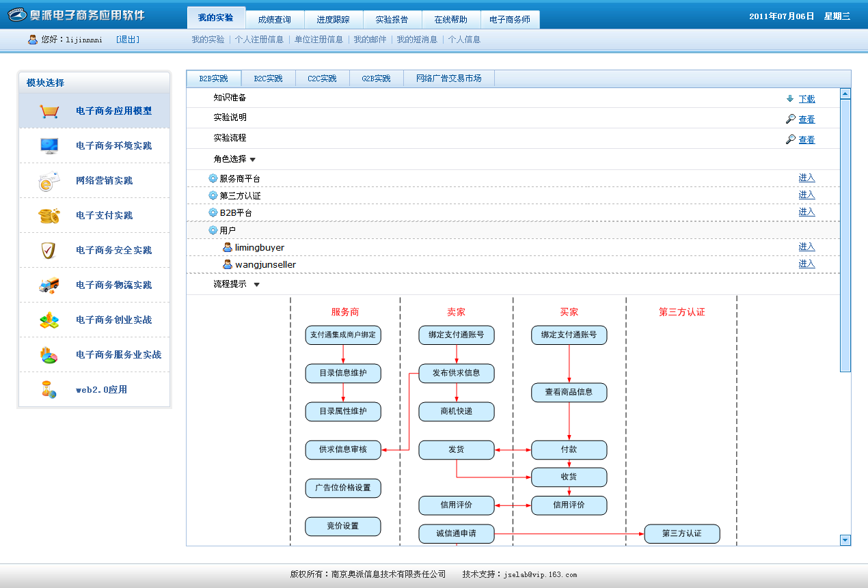Click 退出 to log out

click(128, 40)
